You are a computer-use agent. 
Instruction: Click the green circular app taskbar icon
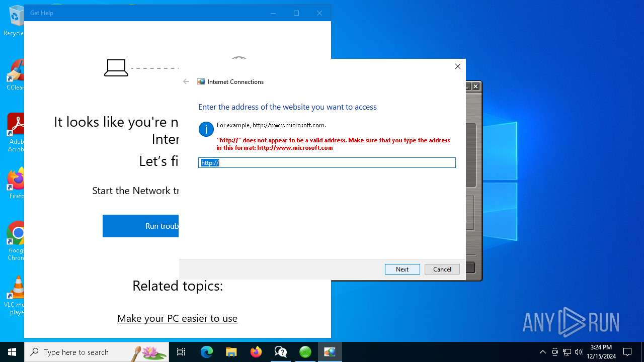coord(305,352)
